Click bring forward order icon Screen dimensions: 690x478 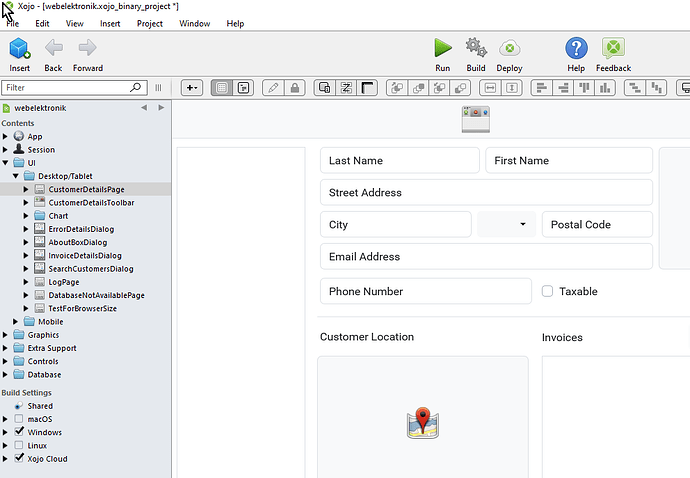(418, 88)
